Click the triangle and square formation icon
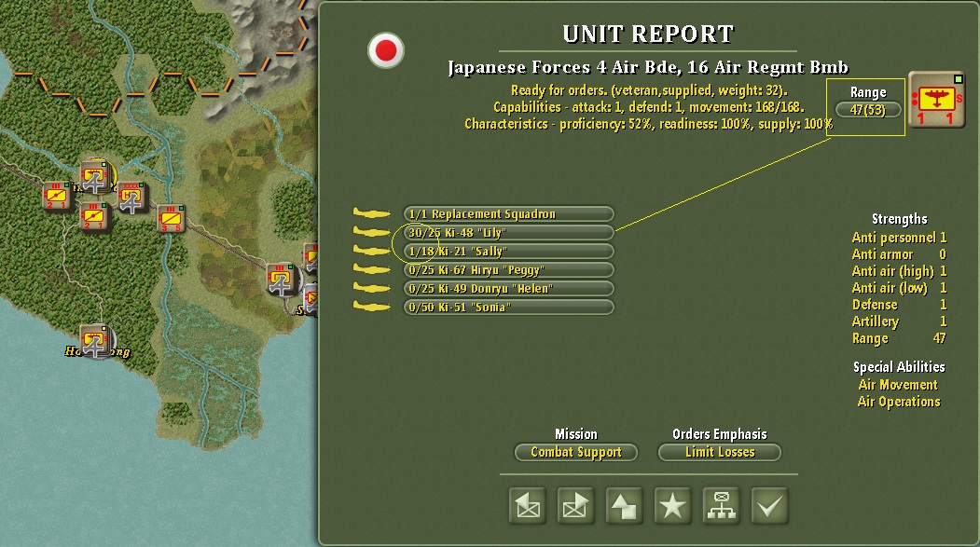This screenshot has height=547, width=980. coord(624,505)
